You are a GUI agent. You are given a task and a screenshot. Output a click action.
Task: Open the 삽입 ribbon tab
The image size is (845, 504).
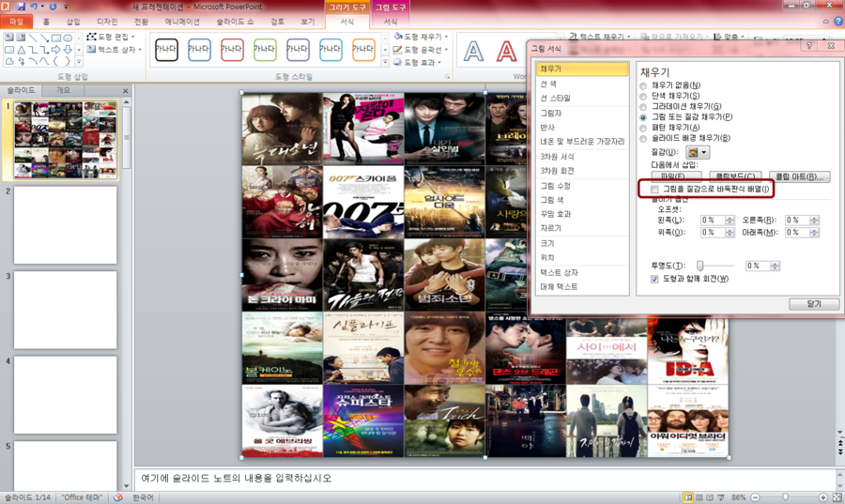(73, 22)
